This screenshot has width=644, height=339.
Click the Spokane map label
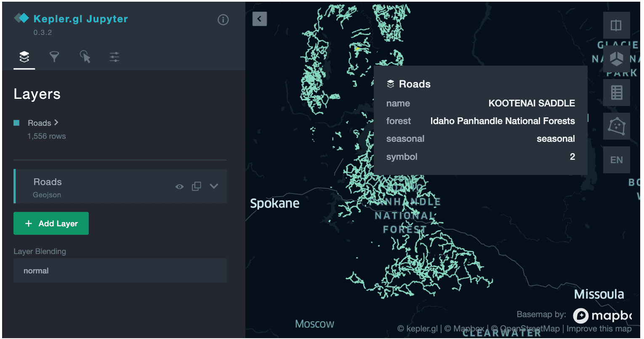coord(275,204)
